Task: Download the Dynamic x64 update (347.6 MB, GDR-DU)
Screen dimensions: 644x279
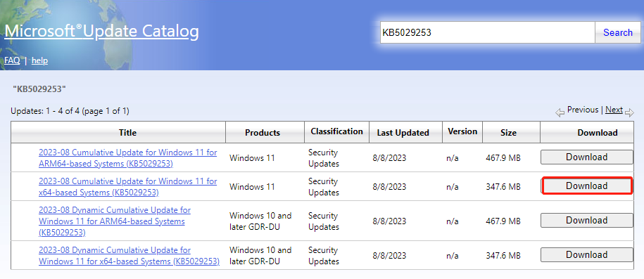Action: click(x=586, y=255)
